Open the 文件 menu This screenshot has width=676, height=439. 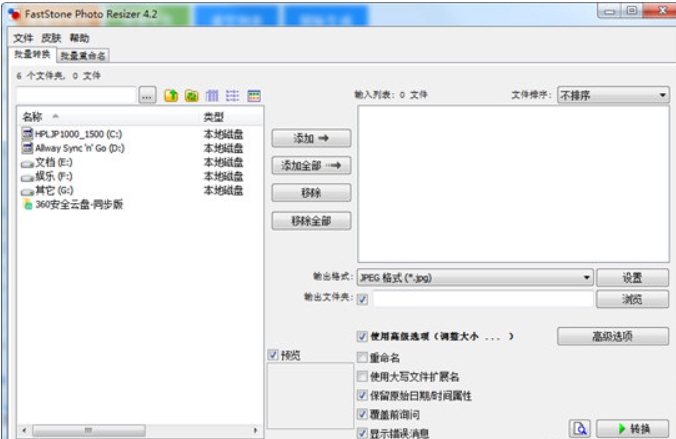[23, 38]
